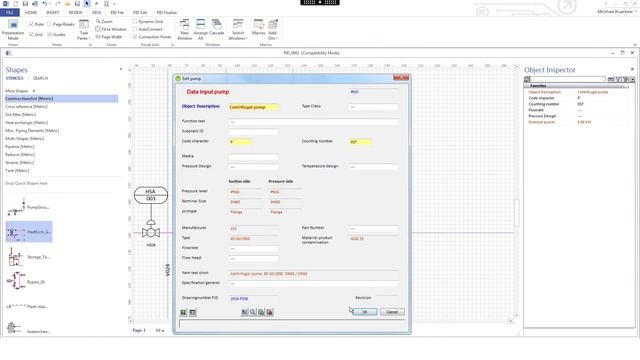Open the FILE tab

(x=10, y=13)
